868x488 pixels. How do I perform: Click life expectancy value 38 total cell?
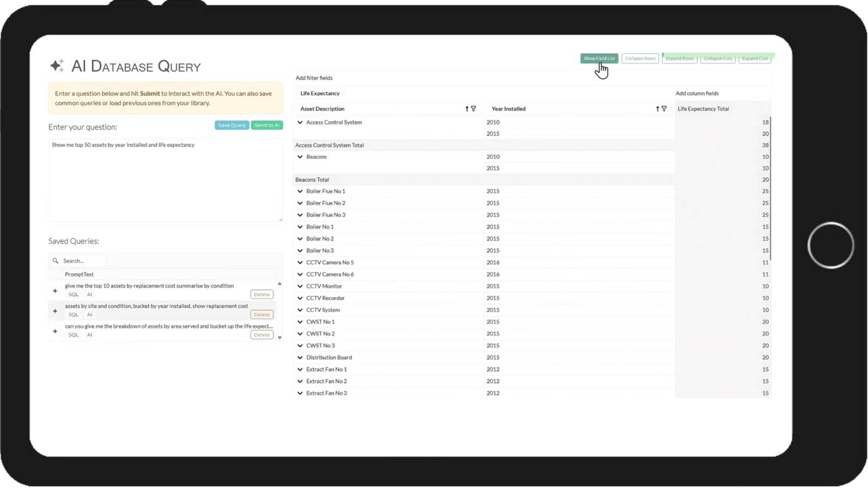[723, 145]
